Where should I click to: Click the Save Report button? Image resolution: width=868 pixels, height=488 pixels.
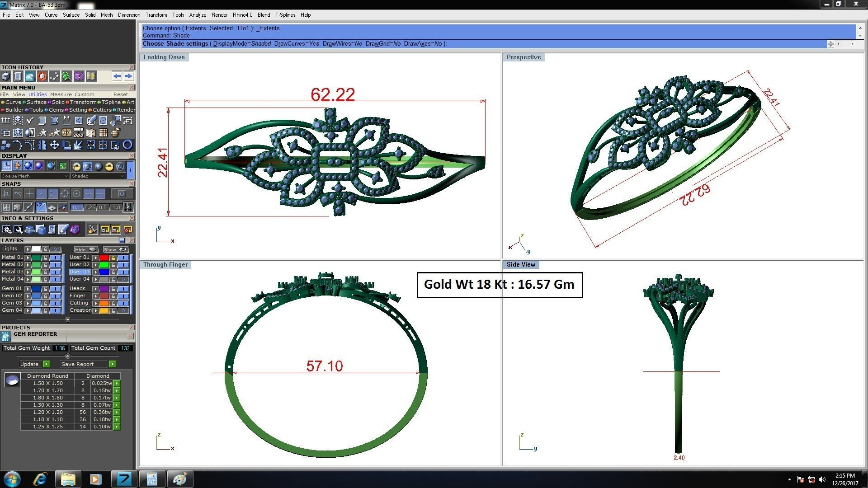(88, 364)
